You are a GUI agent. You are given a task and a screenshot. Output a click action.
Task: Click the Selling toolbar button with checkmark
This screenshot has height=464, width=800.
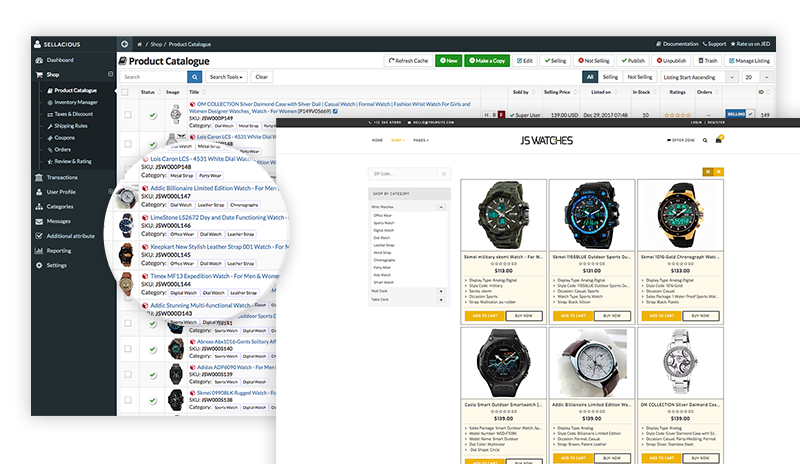coord(555,61)
